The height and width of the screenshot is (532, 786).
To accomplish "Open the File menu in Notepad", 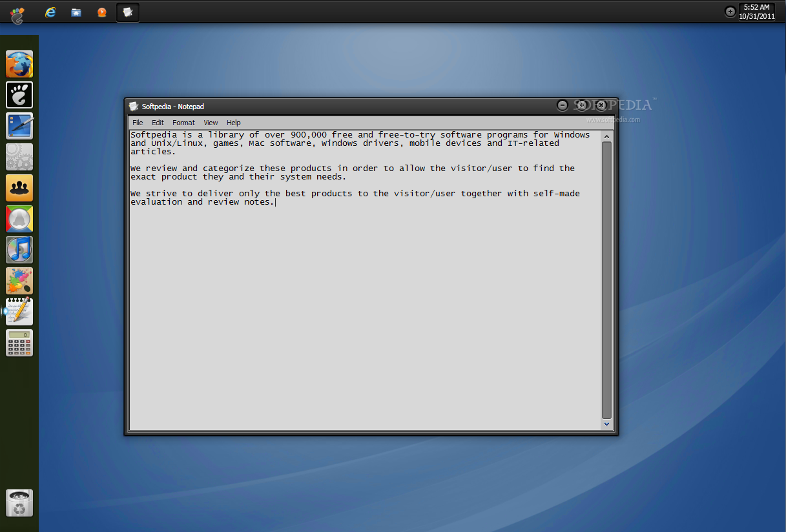I will pyautogui.click(x=138, y=123).
